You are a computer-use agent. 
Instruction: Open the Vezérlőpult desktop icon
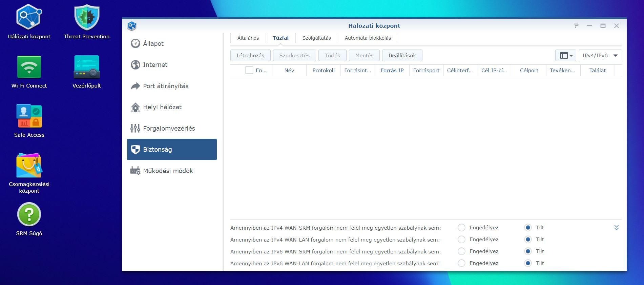87,72
